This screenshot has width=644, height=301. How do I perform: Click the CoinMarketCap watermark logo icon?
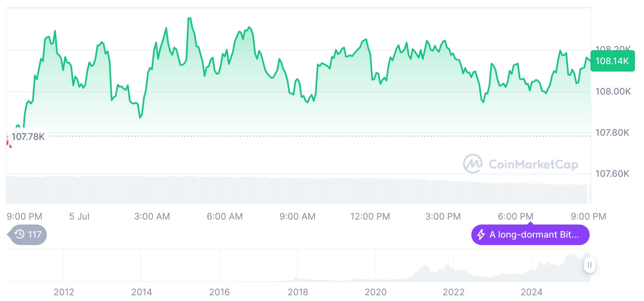coord(473,163)
